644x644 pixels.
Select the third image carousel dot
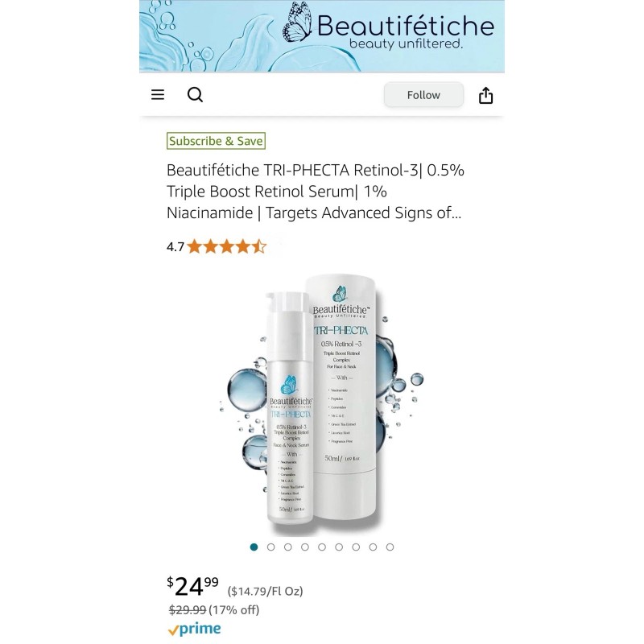(x=288, y=547)
